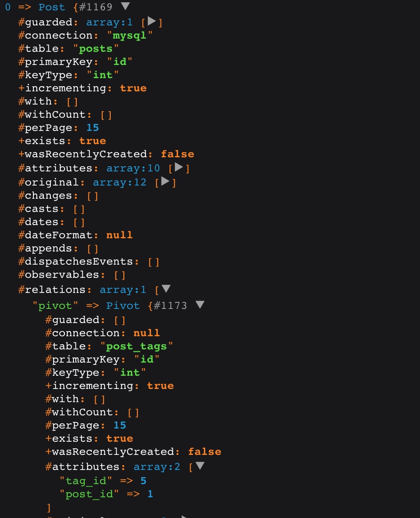Screen dimensions: 420x518
Task: Collapse the #relations array:1 triangle
Action: point(166,289)
